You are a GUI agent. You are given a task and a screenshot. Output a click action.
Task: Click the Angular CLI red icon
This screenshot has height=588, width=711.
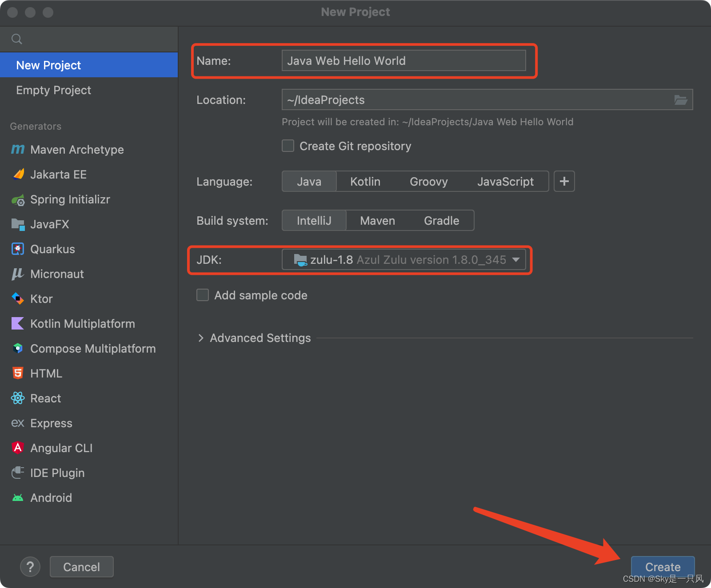(x=18, y=448)
